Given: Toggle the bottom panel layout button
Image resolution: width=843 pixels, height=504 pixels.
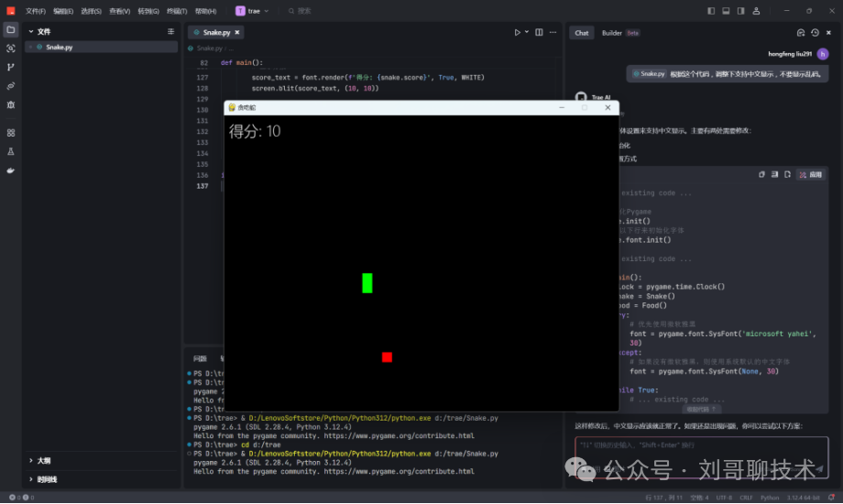Looking at the screenshot, I should click(x=726, y=11).
